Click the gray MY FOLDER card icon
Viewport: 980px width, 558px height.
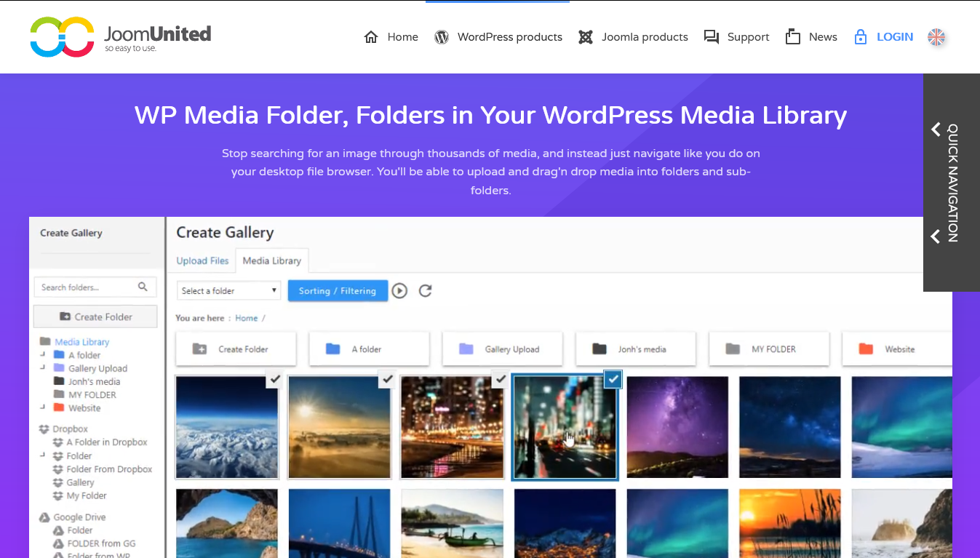tap(733, 349)
